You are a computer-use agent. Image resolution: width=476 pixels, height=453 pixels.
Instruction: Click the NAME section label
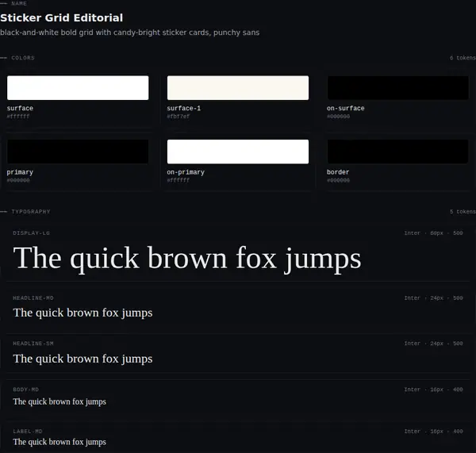(x=19, y=3)
